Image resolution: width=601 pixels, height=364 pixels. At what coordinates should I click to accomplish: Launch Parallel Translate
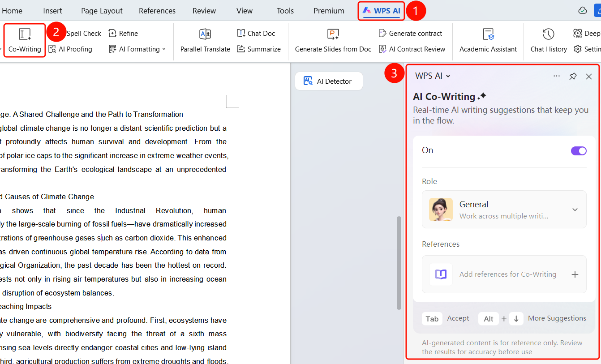tap(205, 40)
